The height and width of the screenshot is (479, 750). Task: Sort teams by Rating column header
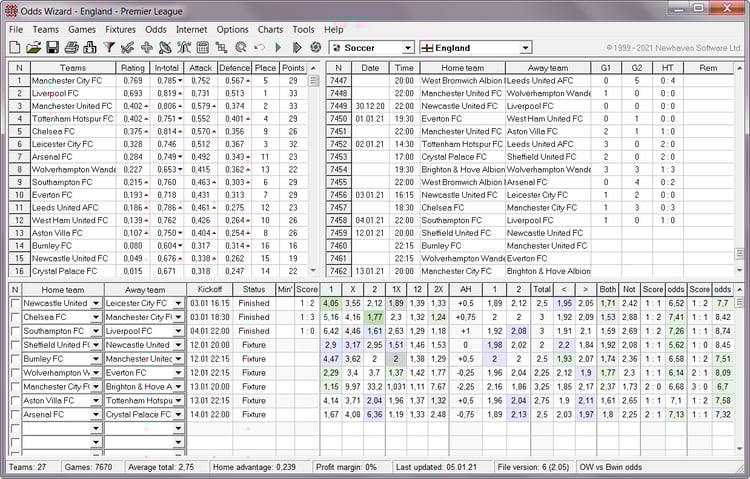132,68
